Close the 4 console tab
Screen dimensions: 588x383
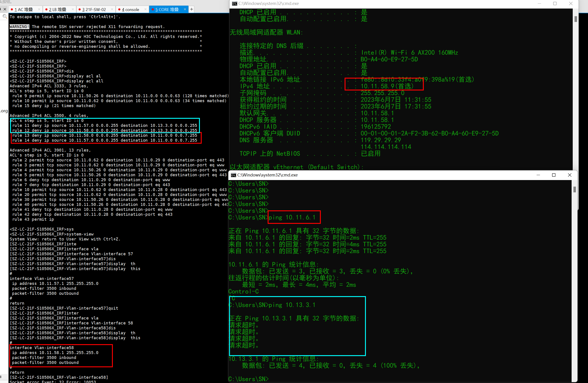[x=145, y=9]
